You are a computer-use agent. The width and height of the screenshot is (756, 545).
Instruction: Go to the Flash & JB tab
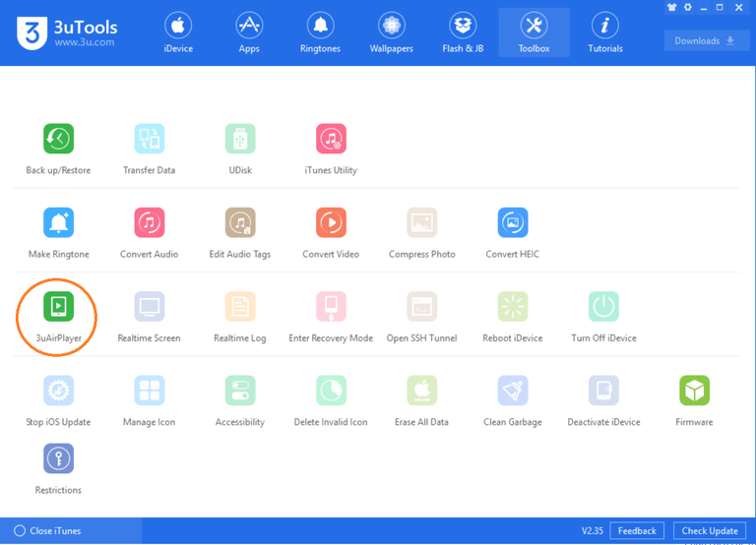tap(462, 32)
